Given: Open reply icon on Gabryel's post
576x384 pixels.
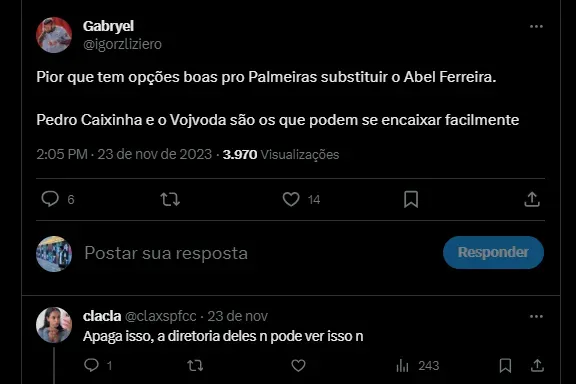Looking at the screenshot, I should pos(50,199).
